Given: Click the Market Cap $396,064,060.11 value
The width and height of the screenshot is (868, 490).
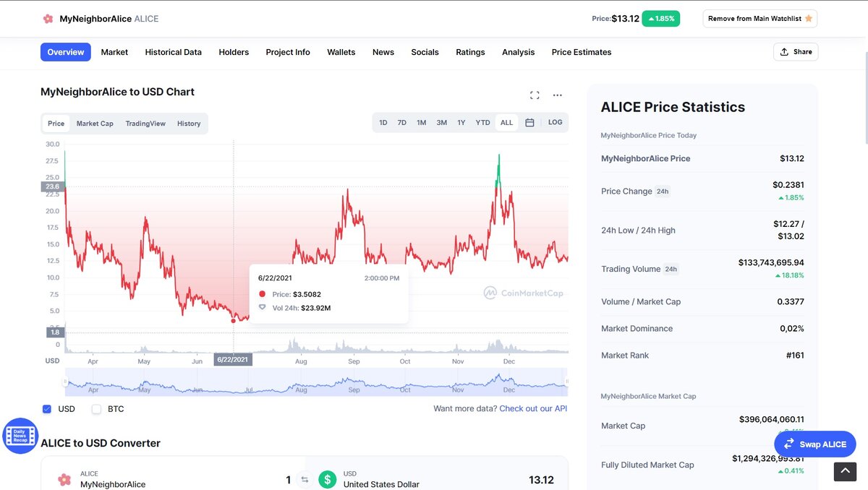Looking at the screenshot, I should pos(771,419).
